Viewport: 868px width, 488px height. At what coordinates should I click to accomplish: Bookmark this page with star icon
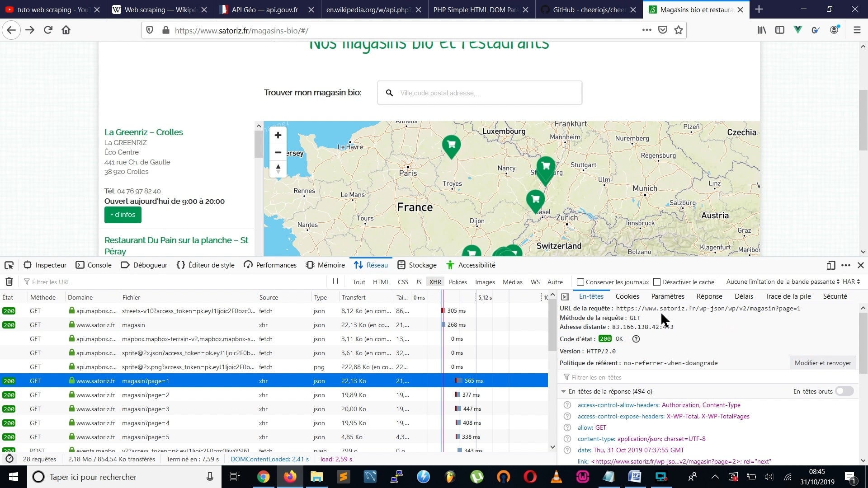coord(678,30)
